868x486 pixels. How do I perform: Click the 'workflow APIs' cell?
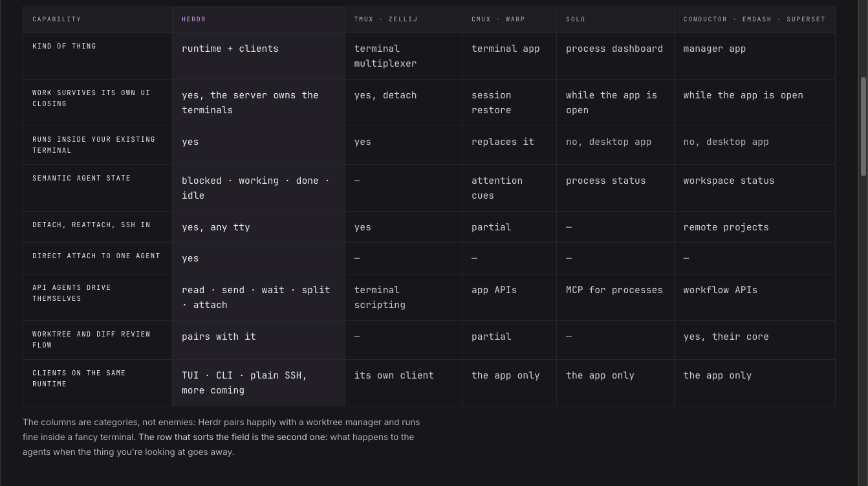(x=754, y=298)
